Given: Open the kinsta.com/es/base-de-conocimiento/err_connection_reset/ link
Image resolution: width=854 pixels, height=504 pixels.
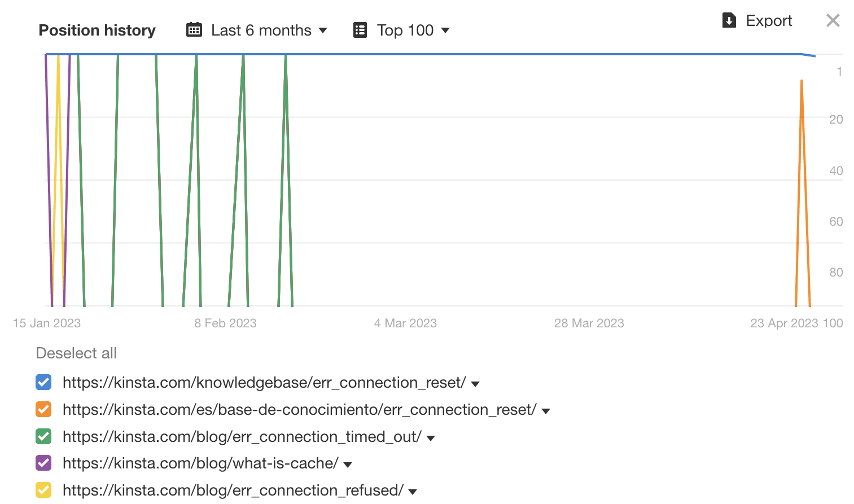Looking at the screenshot, I should click(300, 410).
